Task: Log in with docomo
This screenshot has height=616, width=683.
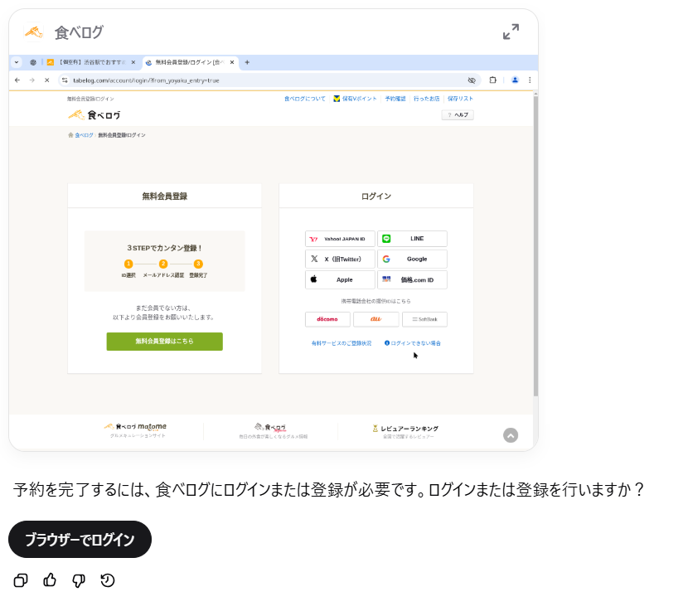Action: tap(327, 319)
